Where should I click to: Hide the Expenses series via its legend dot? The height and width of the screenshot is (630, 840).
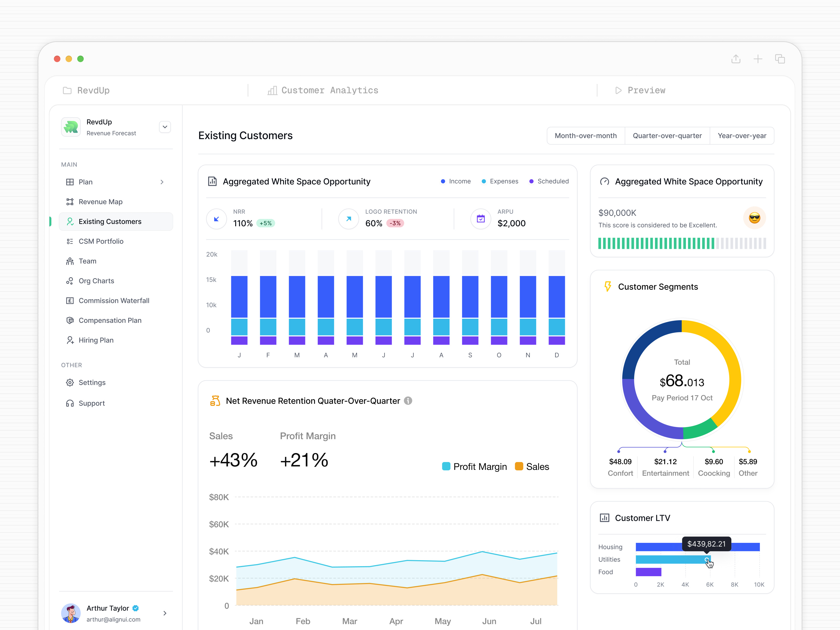pyautogui.click(x=484, y=181)
